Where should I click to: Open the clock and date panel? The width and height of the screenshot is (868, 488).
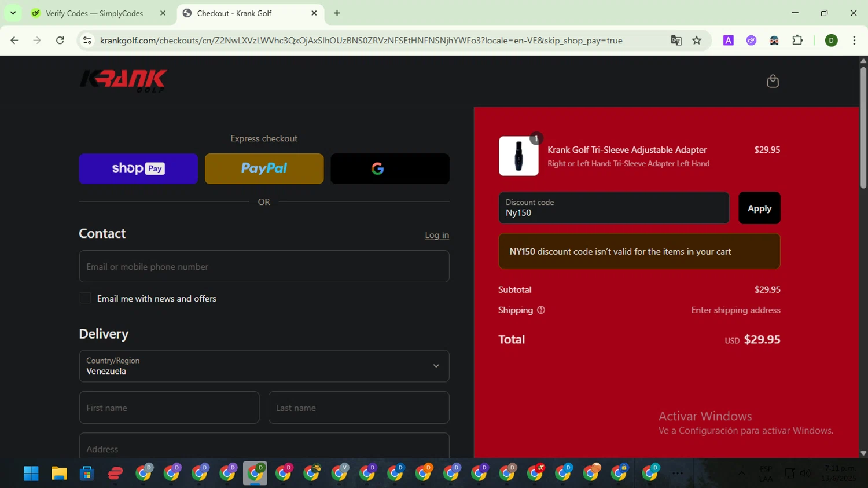[840, 474]
